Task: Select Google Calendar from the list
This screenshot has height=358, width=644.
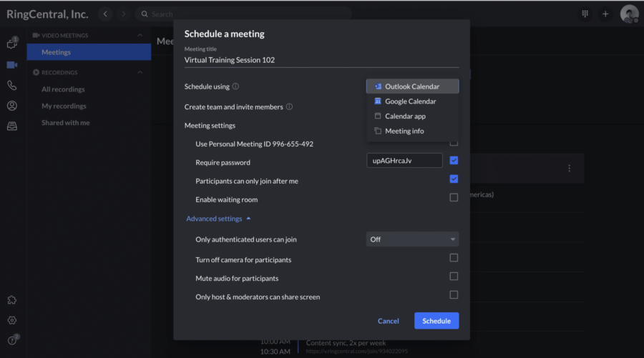Action: (410, 101)
